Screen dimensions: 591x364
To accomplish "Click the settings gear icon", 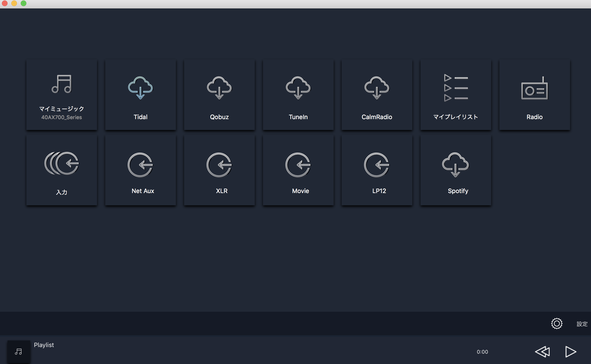I will (557, 324).
